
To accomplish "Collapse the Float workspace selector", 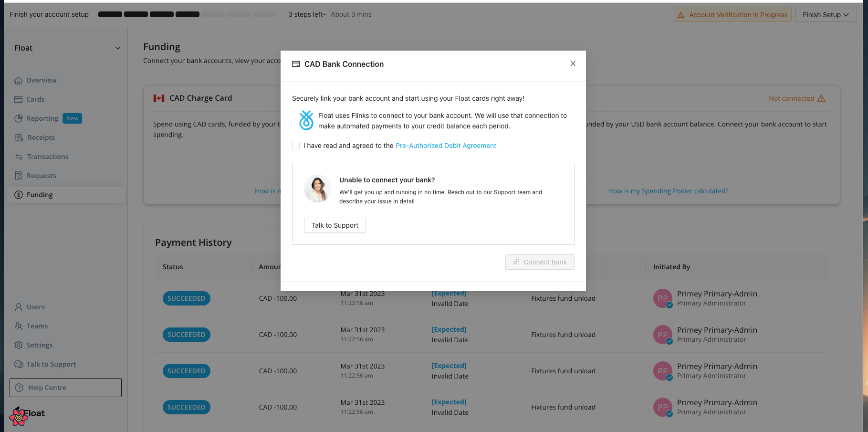I will [x=118, y=48].
